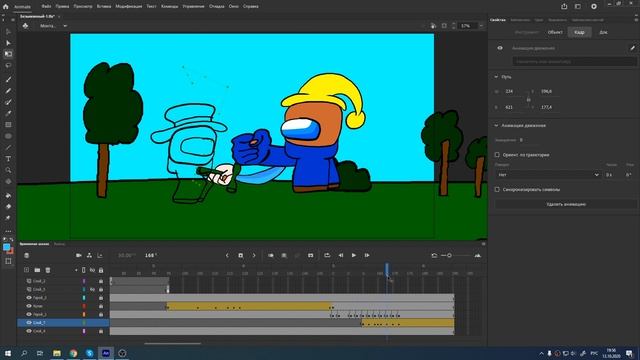Enable Ориент. по траектории checkbox

tap(497, 155)
